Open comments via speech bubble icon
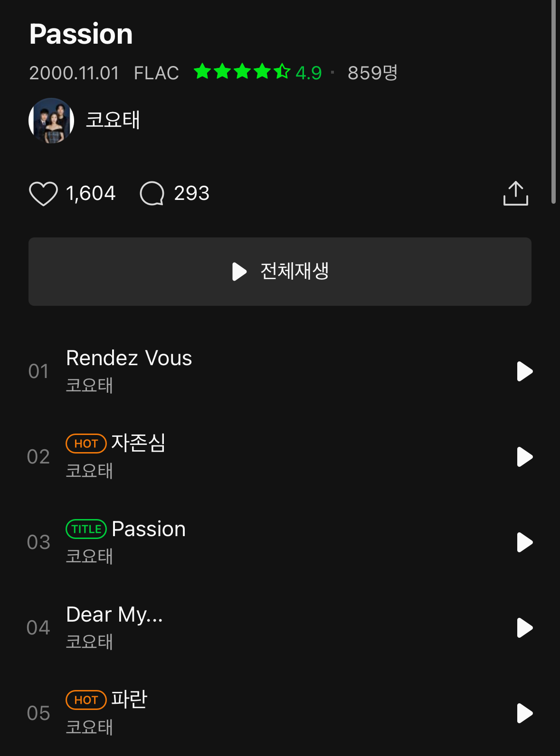 152,194
